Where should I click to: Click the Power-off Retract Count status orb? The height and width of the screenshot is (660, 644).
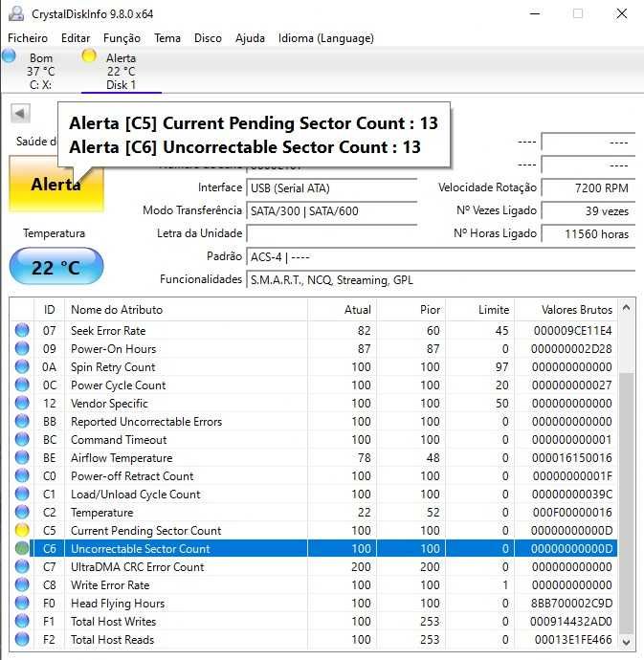coord(22,475)
